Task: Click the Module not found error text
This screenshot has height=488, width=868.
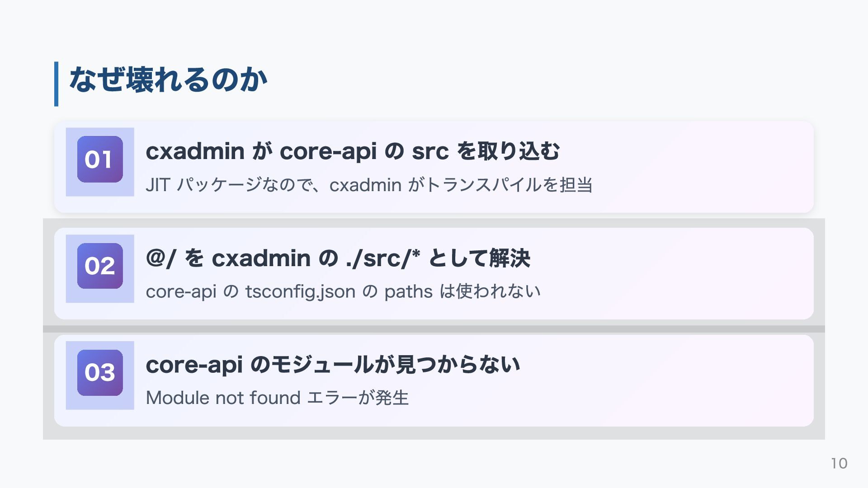Action: coord(277,398)
